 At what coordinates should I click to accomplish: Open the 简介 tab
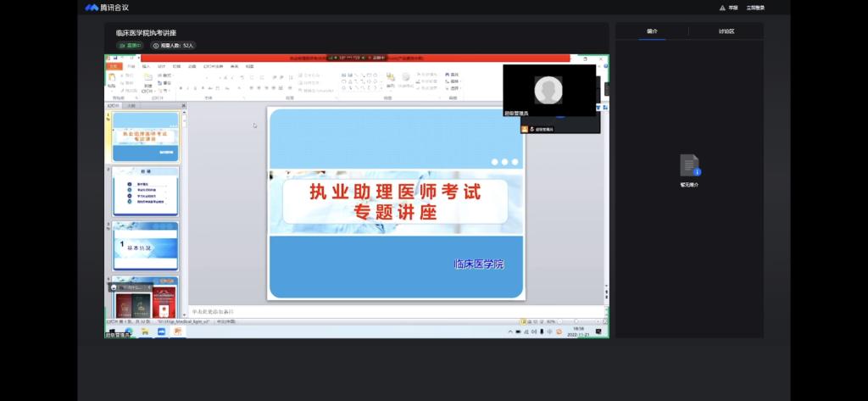(652, 31)
